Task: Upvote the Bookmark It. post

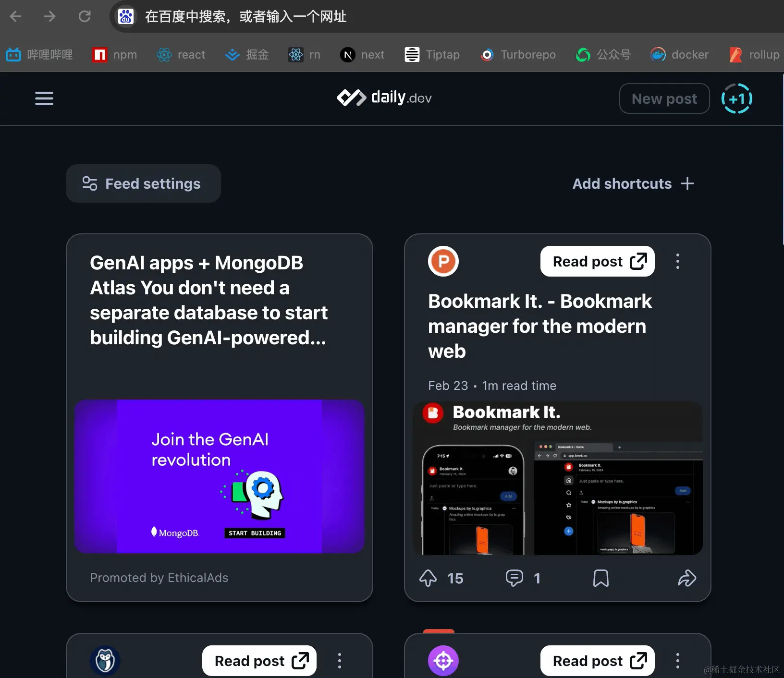Action: (428, 578)
